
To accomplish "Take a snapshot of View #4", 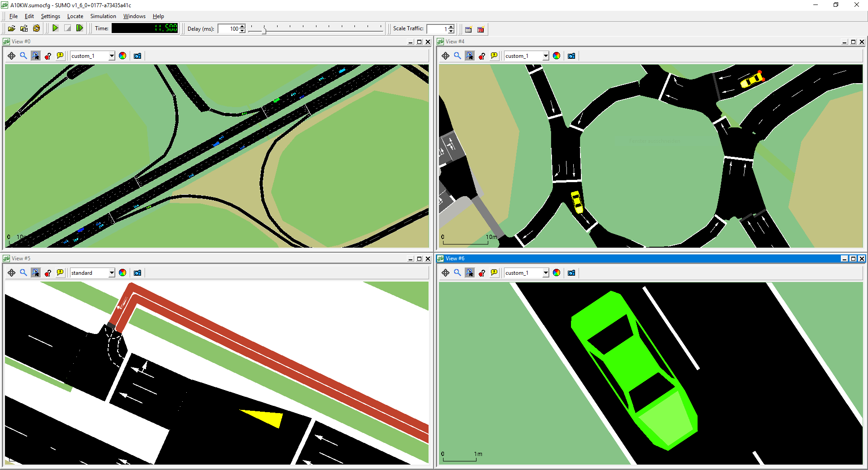I will pos(571,56).
